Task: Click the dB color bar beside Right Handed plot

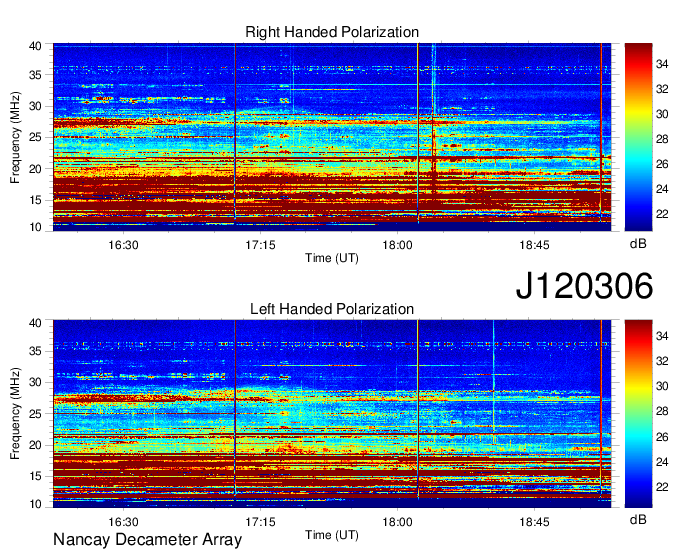Action: 638,137
